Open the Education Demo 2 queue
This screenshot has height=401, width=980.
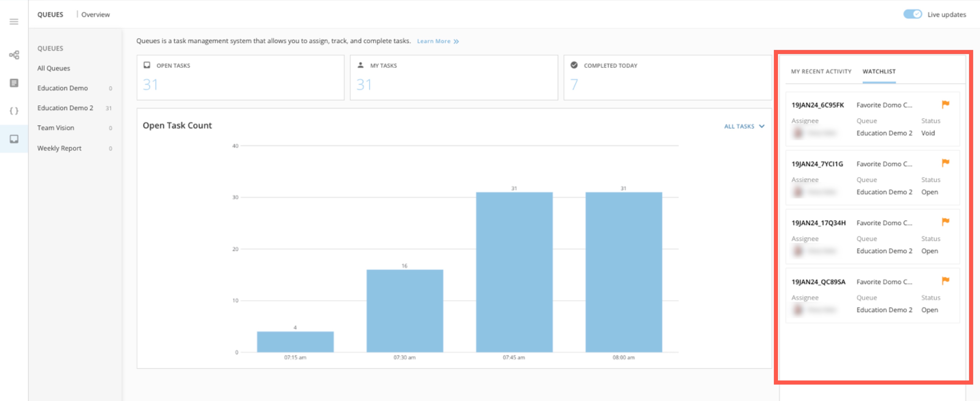point(65,108)
